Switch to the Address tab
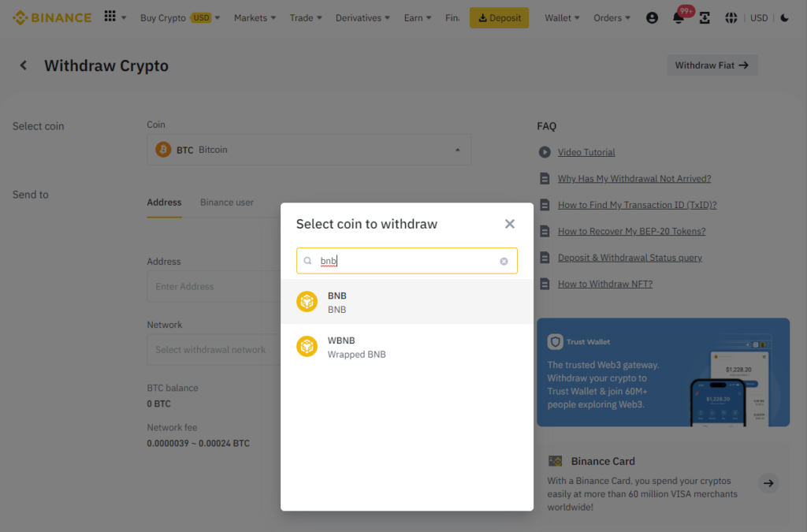The width and height of the screenshot is (807, 532). 164,203
